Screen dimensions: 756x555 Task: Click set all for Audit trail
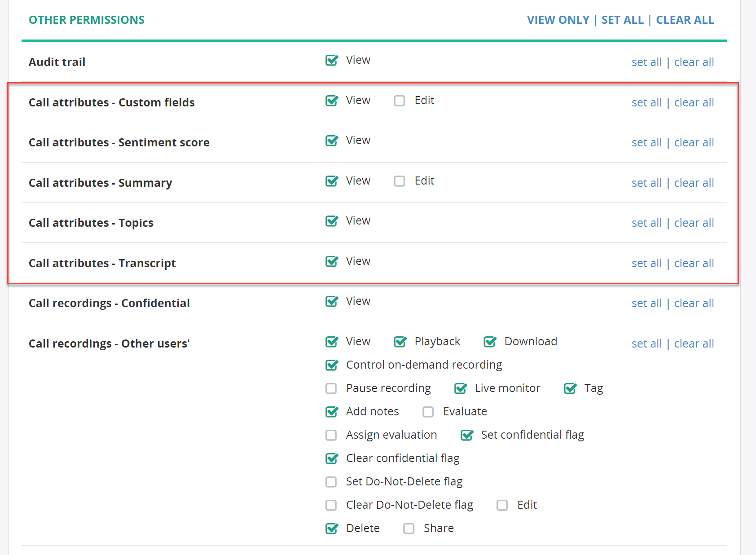click(646, 62)
